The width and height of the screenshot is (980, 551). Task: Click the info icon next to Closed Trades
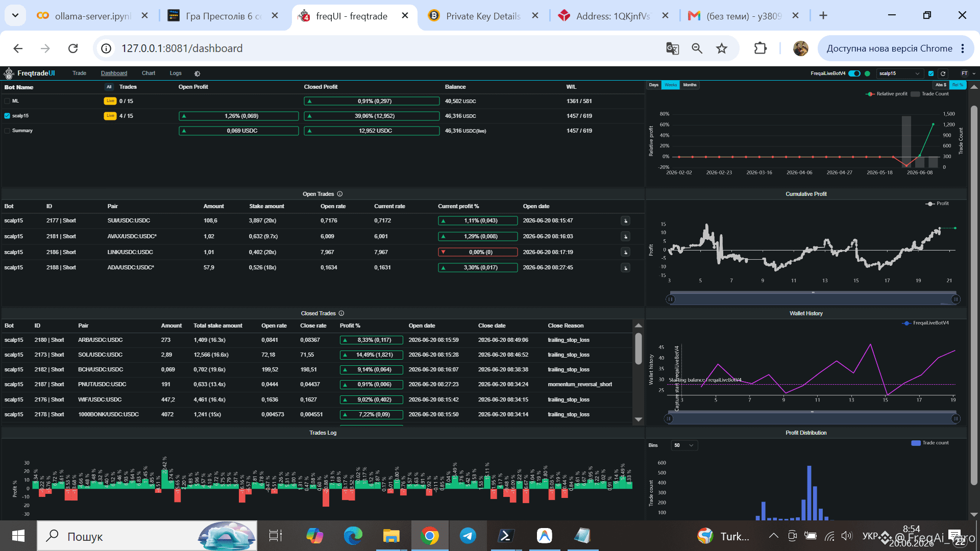pyautogui.click(x=341, y=313)
